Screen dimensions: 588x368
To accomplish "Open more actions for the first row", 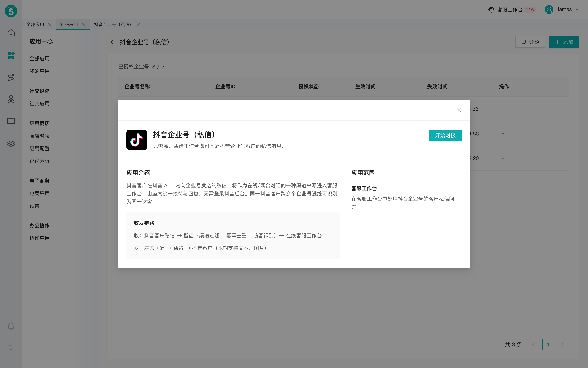I will 502,109.
